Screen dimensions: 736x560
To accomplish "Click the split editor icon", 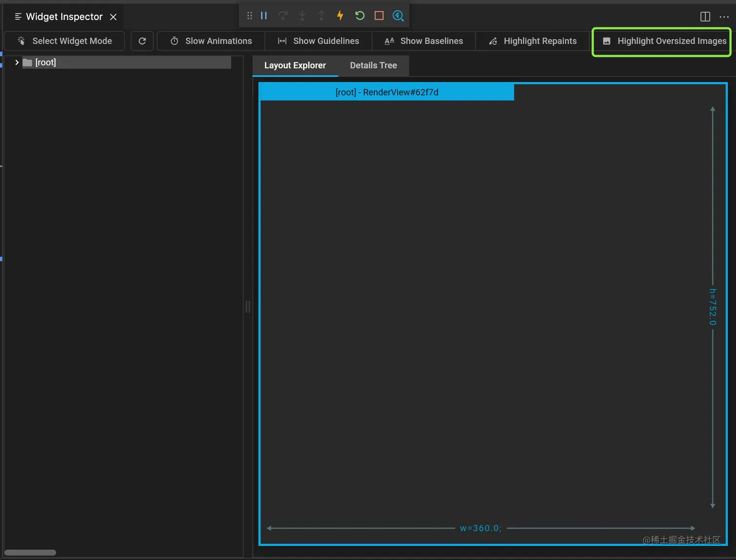I will point(705,17).
